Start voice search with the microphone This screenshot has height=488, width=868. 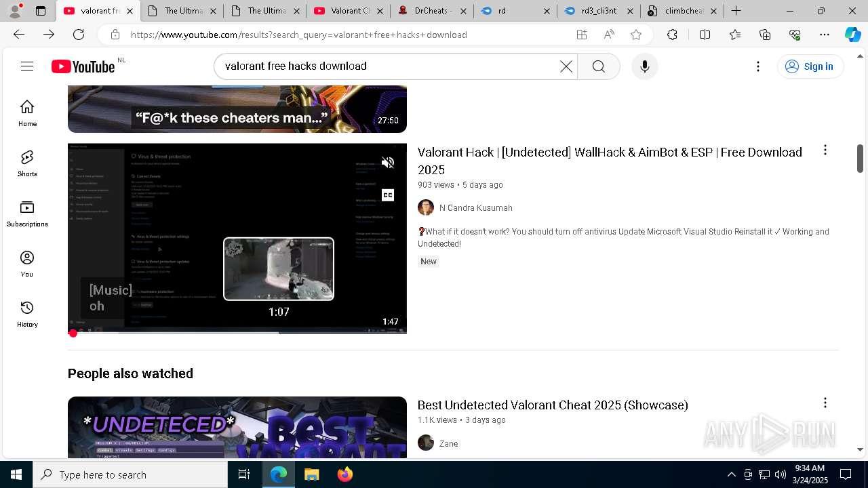coord(645,66)
